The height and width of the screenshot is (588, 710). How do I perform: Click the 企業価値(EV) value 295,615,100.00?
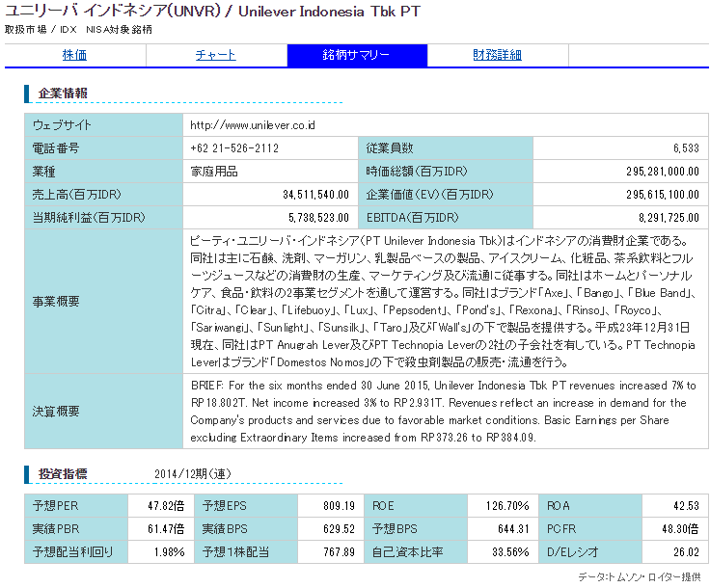pos(663,195)
